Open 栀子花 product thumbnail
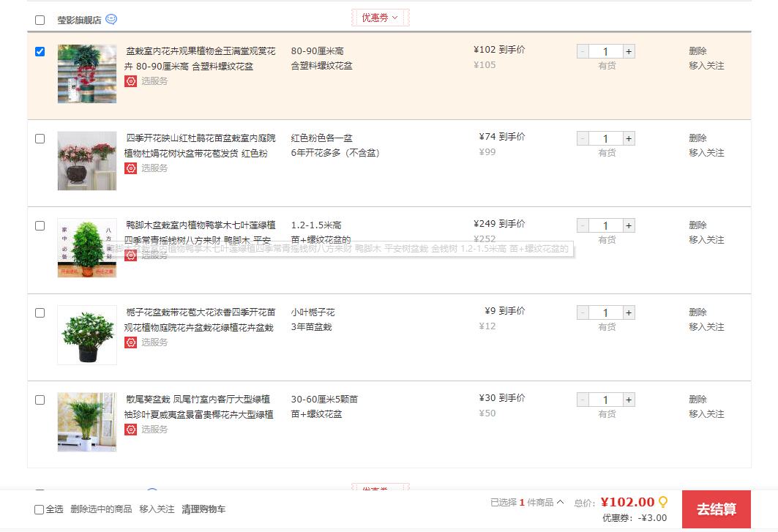 pyautogui.click(x=87, y=335)
